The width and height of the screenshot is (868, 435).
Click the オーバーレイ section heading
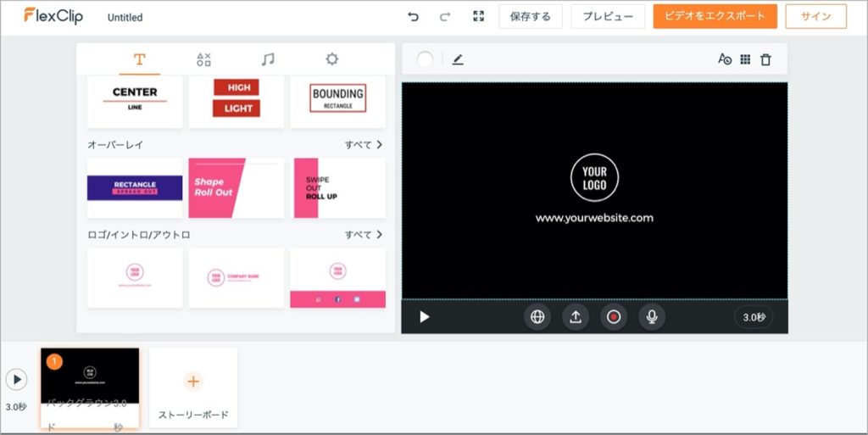click(115, 144)
